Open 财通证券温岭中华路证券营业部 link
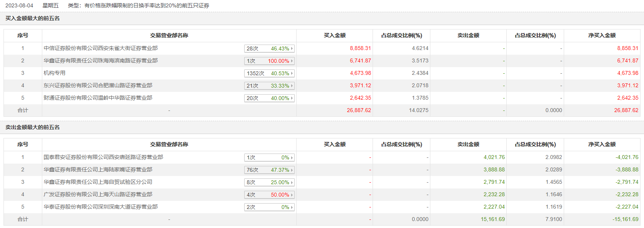This screenshot has width=644, height=228. click(x=98, y=98)
